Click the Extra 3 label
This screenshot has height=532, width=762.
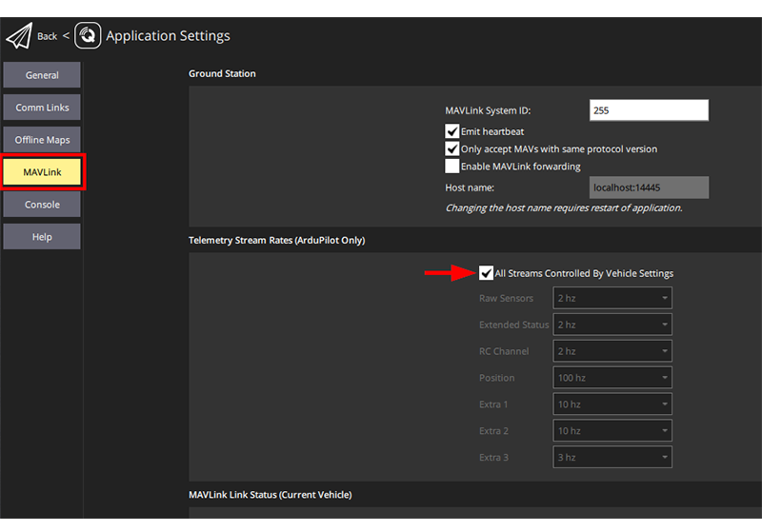click(493, 457)
